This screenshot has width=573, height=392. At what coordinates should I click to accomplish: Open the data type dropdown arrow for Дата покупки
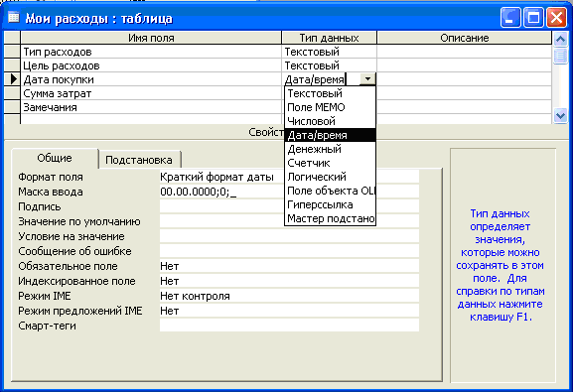[367, 79]
